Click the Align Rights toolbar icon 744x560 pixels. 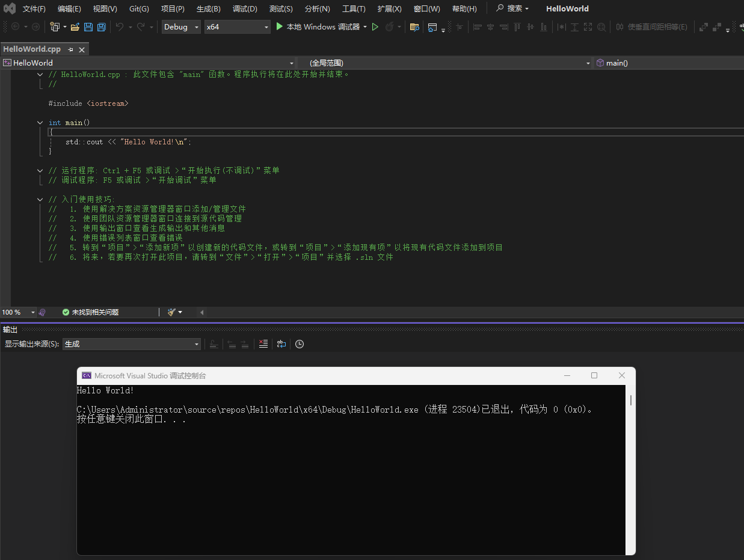tap(504, 27)
